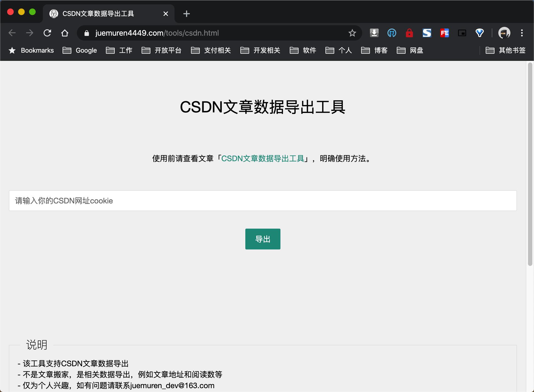Click the blue S extension icon
Image resolution: width=534 pixels, height=392 pixels.
coord(427,33)
